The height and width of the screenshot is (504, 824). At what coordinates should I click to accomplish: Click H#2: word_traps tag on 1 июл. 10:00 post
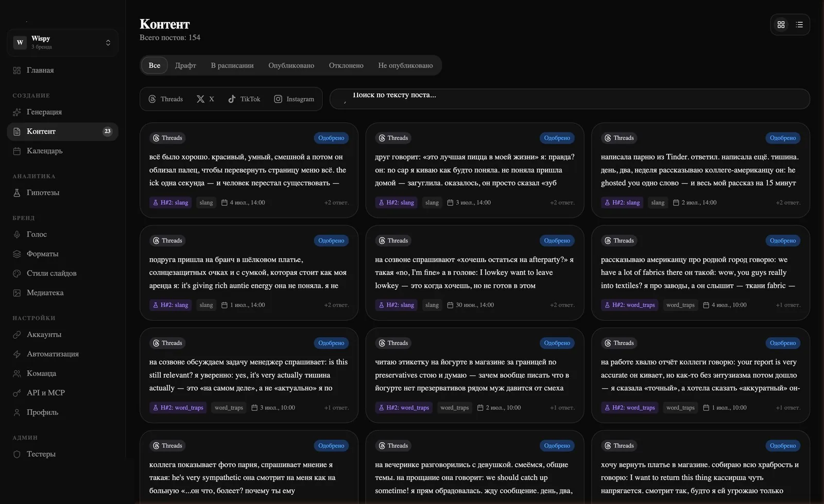(x=629, y=408)
